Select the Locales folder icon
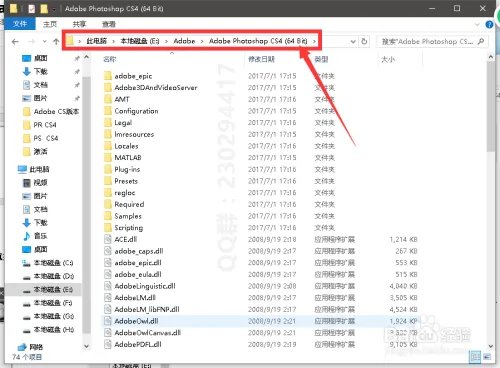Viewport: 500px width, 368px height. point(108,146)
